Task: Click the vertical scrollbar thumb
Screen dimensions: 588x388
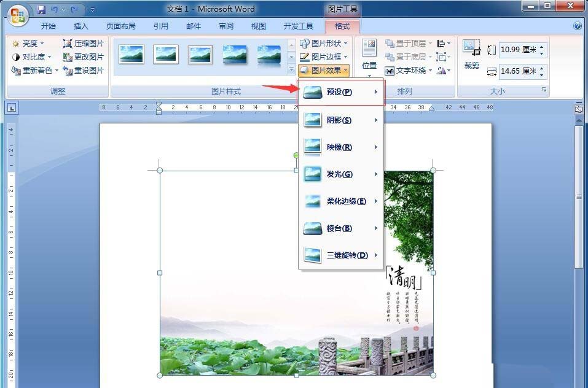Action: (x=579, y=197)
